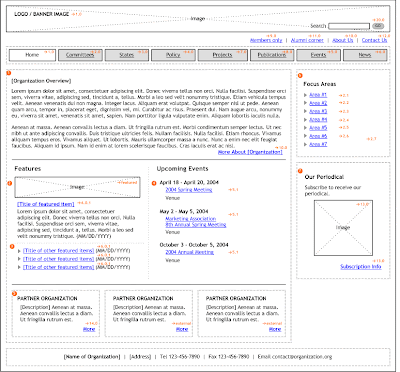The width and height of the screenshot is (400, 372).
Task: Select the Events navigation tab
Action: point(318,55)
